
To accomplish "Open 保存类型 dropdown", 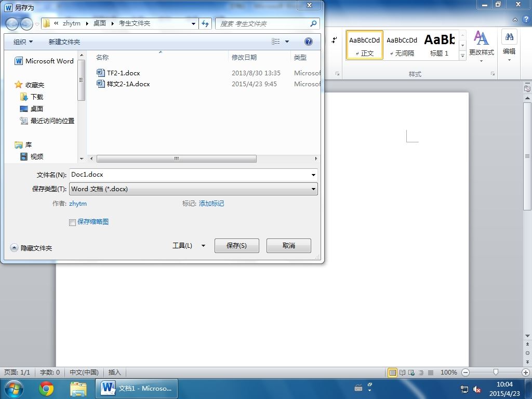I will [193, 189].
